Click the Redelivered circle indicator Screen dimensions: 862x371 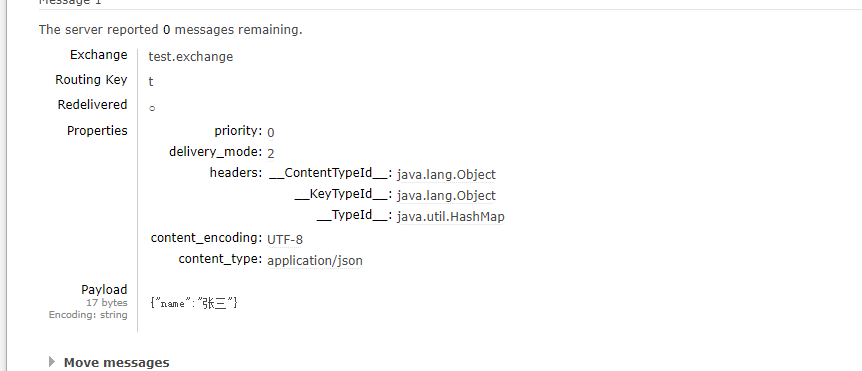pos(152,108)
